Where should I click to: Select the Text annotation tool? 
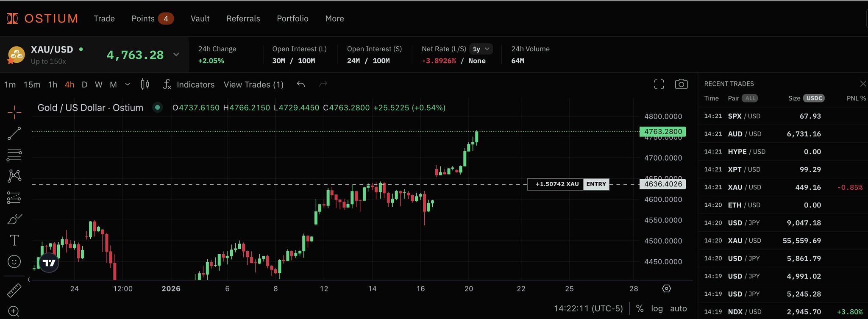pyautogui.click(x=14, y=240)
